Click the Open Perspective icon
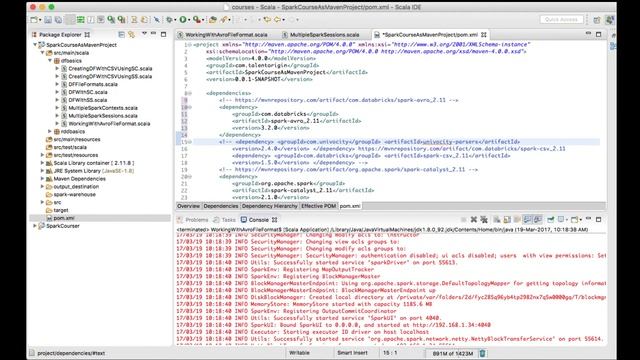The height and width of the screenshot is (360, 640). 597,20
